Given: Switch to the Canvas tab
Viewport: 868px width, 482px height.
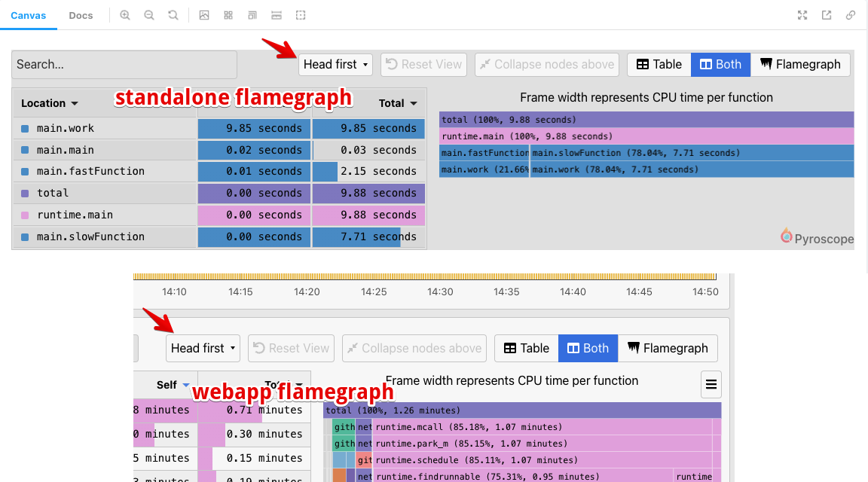Looking at the screenshot, I should pos(28,16).
